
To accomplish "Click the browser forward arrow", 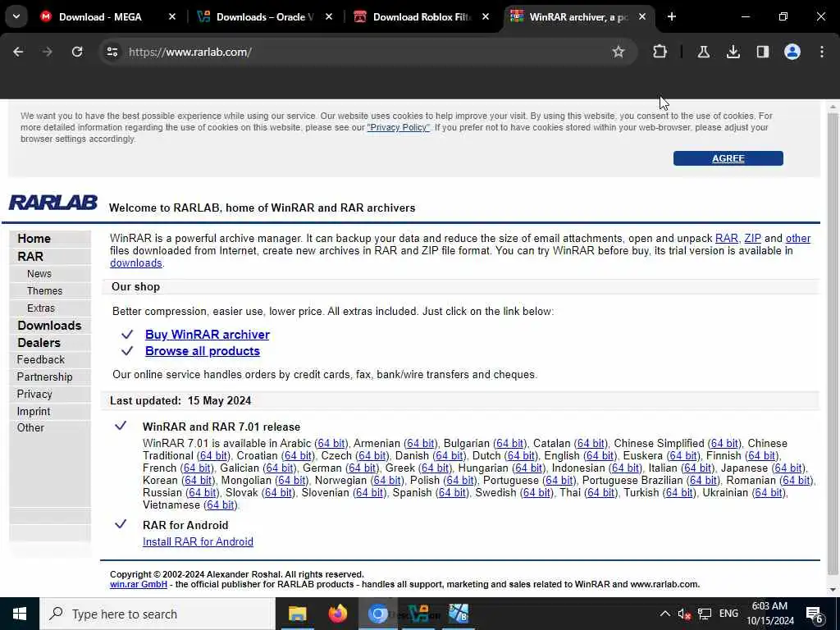I will (48, 52).
